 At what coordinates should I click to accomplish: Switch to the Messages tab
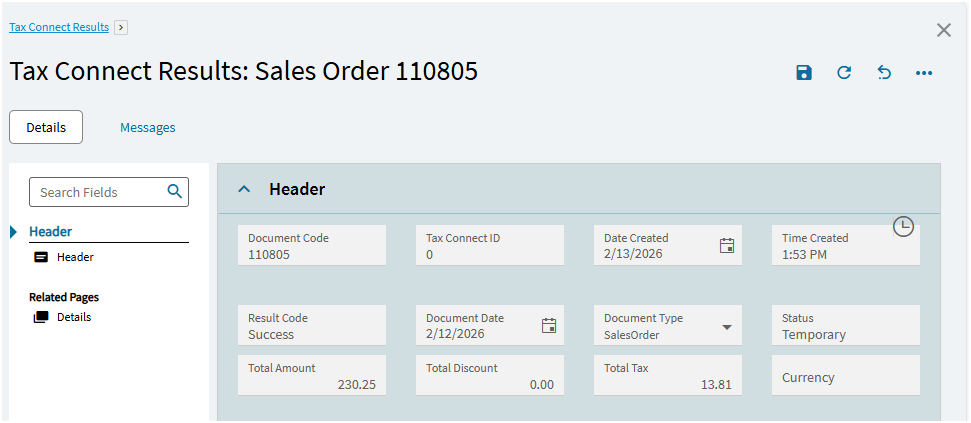click(x=147, y=128)
